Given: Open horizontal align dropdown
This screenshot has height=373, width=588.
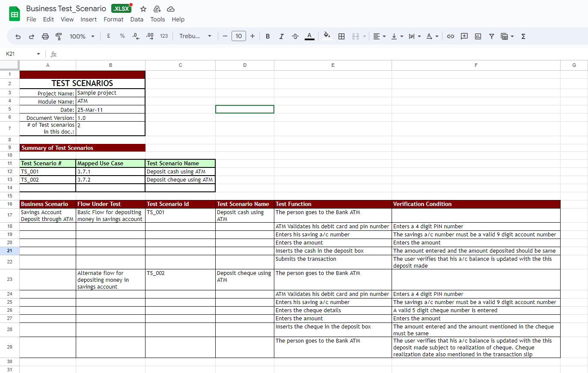Looking at the screenshot, I should [379, 36].
